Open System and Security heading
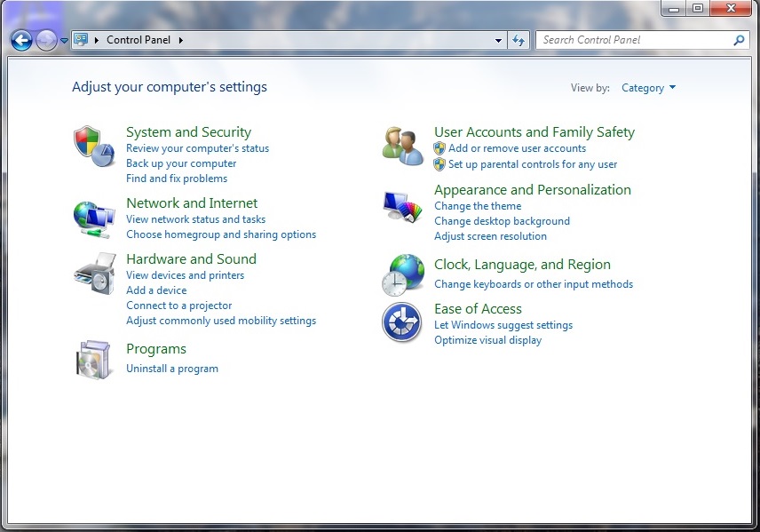The image size is (760, 532). pos(188,132)
